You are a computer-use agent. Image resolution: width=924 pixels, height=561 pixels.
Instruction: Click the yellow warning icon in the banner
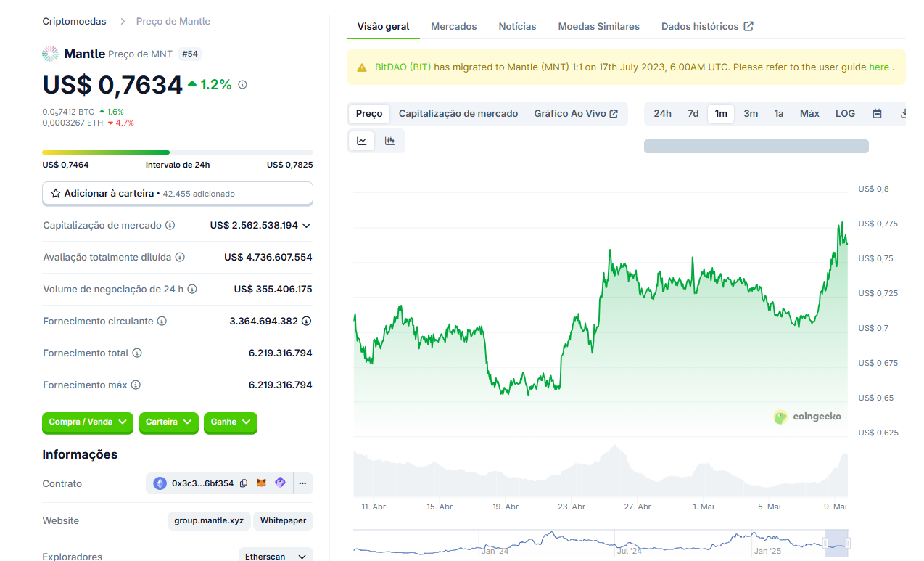coord(362,67)
